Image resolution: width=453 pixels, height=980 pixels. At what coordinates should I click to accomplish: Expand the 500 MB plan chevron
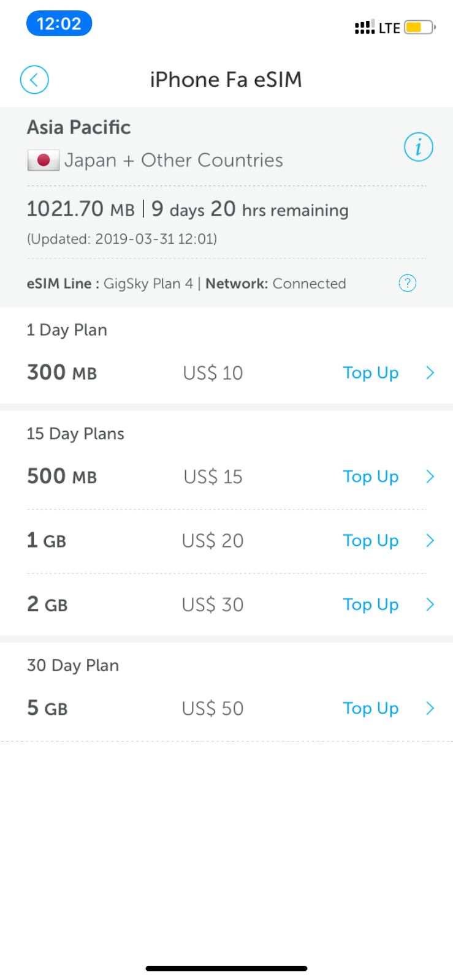coord(430,477)
